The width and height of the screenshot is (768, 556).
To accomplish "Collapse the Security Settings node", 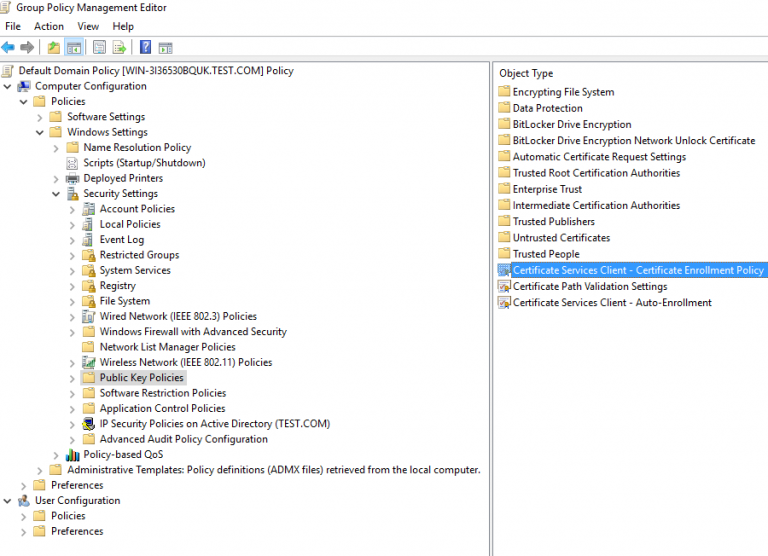I will point(56,194).
